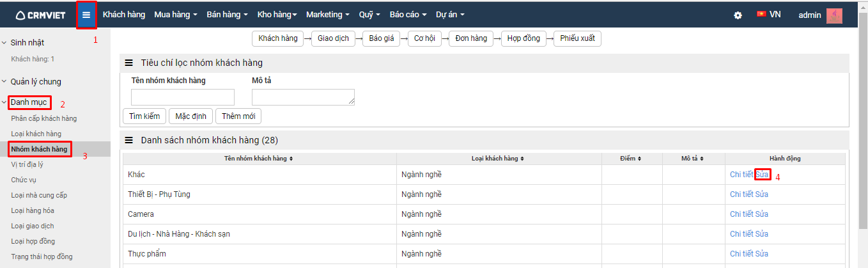Screen dimensions: 868x268
Task: Click the Thêm mới button
Action: [x=238, y=116]
